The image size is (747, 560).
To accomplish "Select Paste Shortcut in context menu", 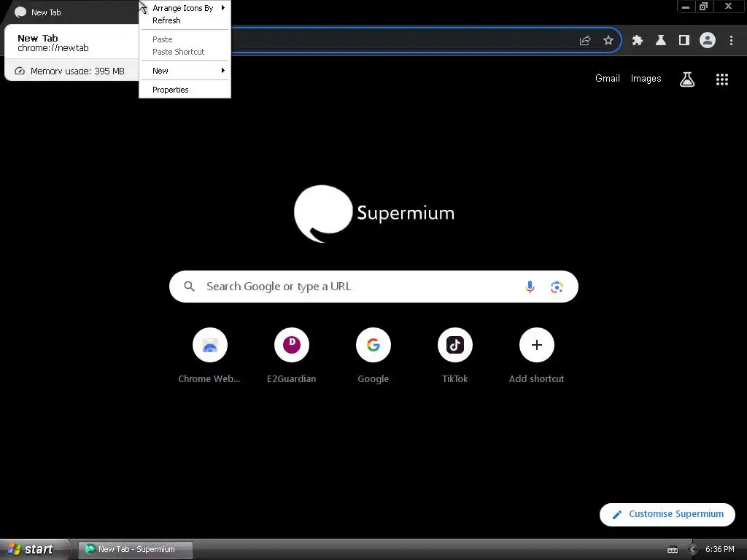I will click(x=185, y=52).
